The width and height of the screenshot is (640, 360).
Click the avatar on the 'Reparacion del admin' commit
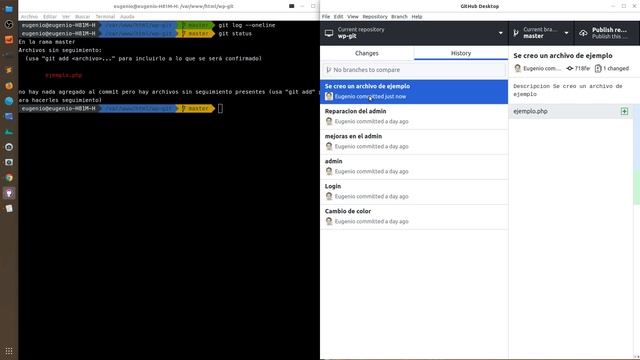329,121
